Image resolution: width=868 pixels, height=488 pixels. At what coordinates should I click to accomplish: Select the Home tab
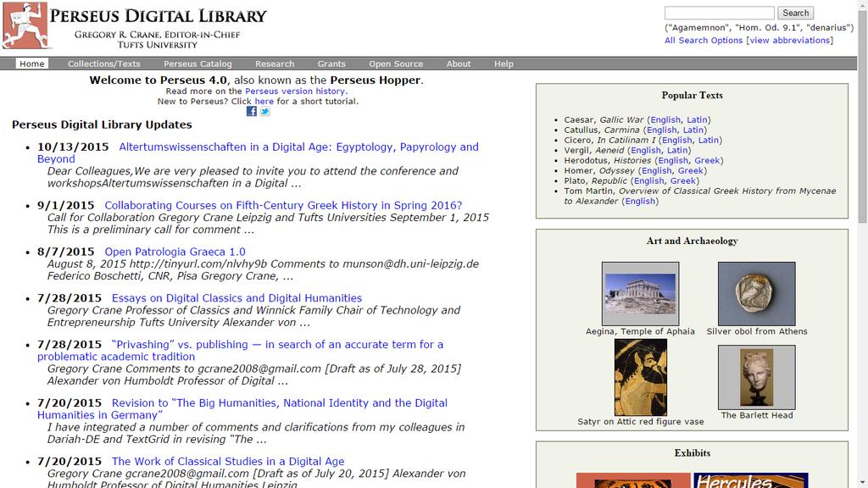pyautogui.click(x=31, y=64)
